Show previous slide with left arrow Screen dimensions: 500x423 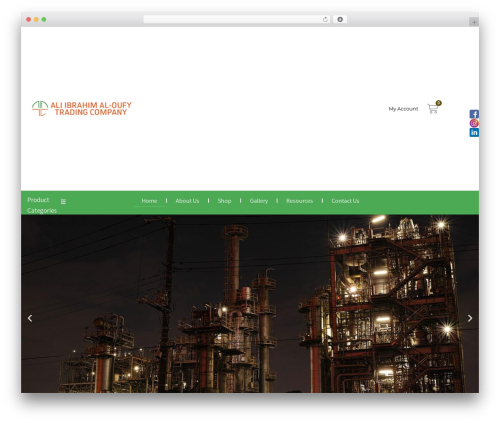(30, 318)
